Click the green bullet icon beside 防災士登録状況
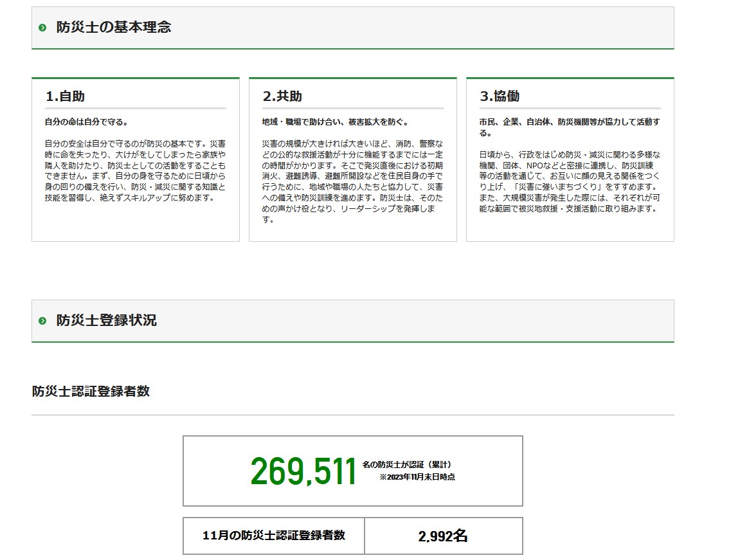The image size is (740, 560). tap(42, 321)
